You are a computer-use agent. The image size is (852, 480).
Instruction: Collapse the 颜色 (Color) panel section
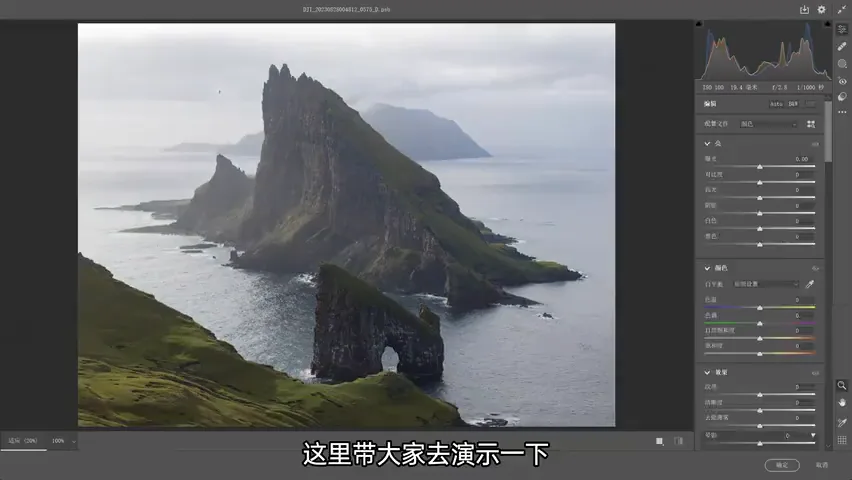pyautogui.click(x=707, y=268)
